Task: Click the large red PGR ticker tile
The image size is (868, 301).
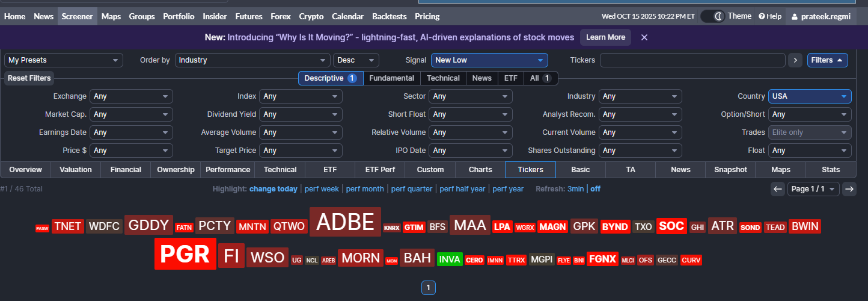Action: pyautogui.click(x=185, y=253)
